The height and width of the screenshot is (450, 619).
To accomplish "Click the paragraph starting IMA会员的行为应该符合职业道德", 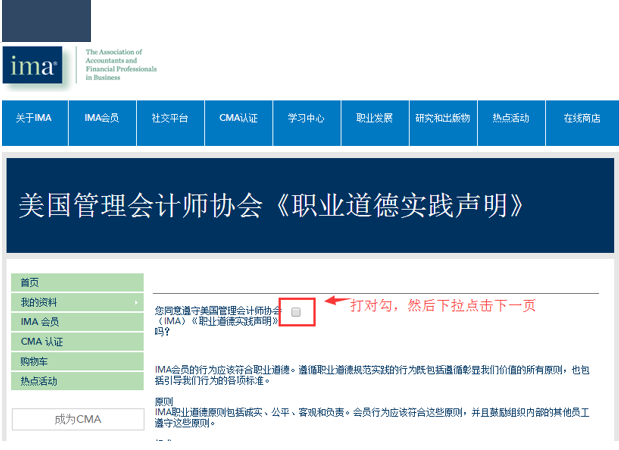I will [372, 375].
